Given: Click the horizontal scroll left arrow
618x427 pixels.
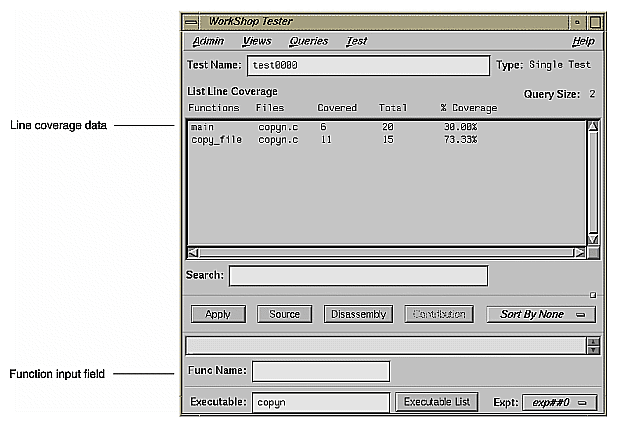Looking at the screenshot, I should coord(193,253).
